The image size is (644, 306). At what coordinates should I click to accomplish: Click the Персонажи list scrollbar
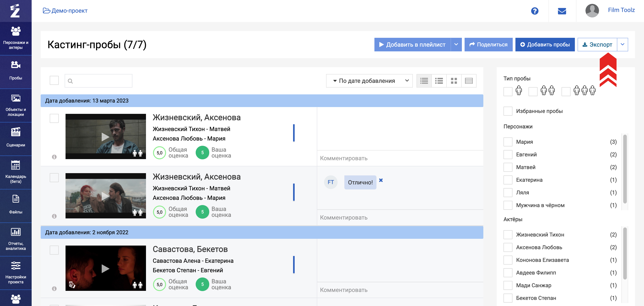point(625,169)
